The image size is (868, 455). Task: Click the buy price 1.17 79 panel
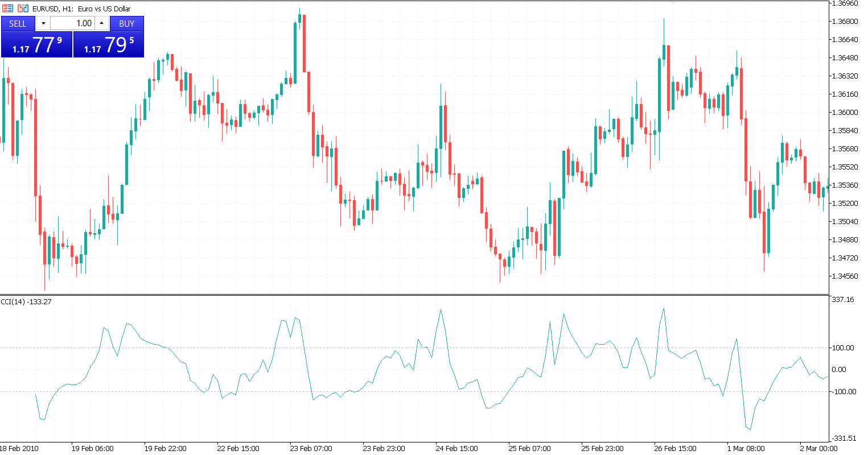click(x=109, y=44)
